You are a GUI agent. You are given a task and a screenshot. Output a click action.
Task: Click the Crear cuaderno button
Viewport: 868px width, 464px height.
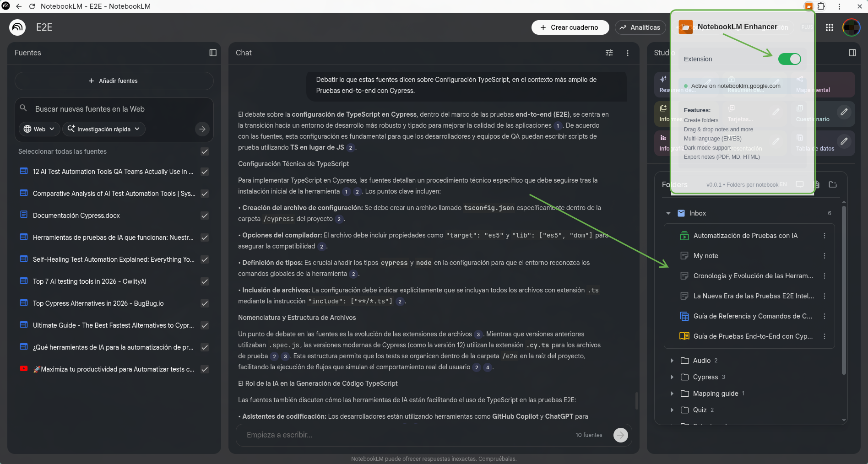pos(570,27)
